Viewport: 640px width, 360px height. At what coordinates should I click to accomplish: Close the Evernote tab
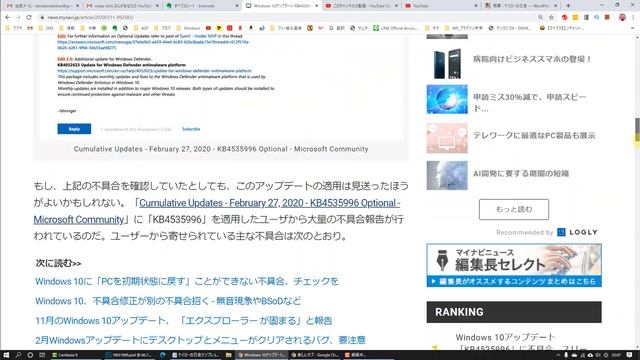pos(237,6)
